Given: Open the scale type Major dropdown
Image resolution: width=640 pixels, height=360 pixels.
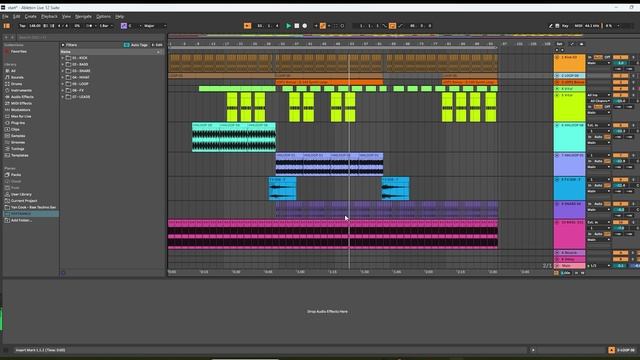Looking at the screenshot, I should coord(155,26).
